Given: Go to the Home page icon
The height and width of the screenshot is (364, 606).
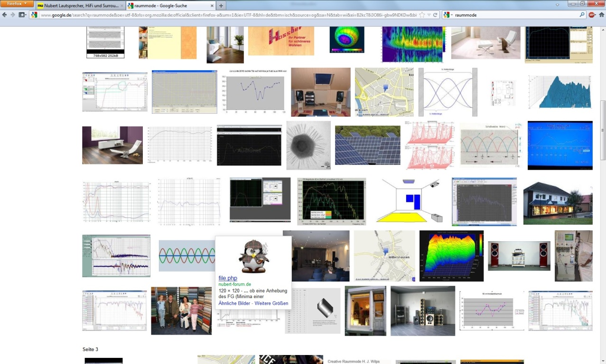Looking at the screenshot, I should (x=601, y=15).
